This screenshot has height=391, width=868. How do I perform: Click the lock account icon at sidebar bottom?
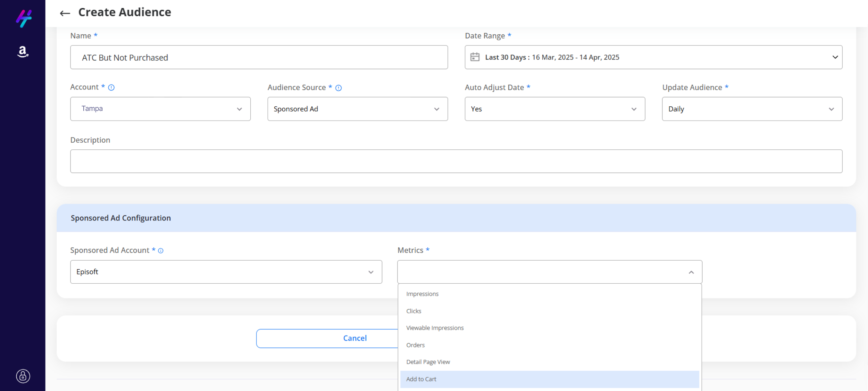click(x=23, y=376)
